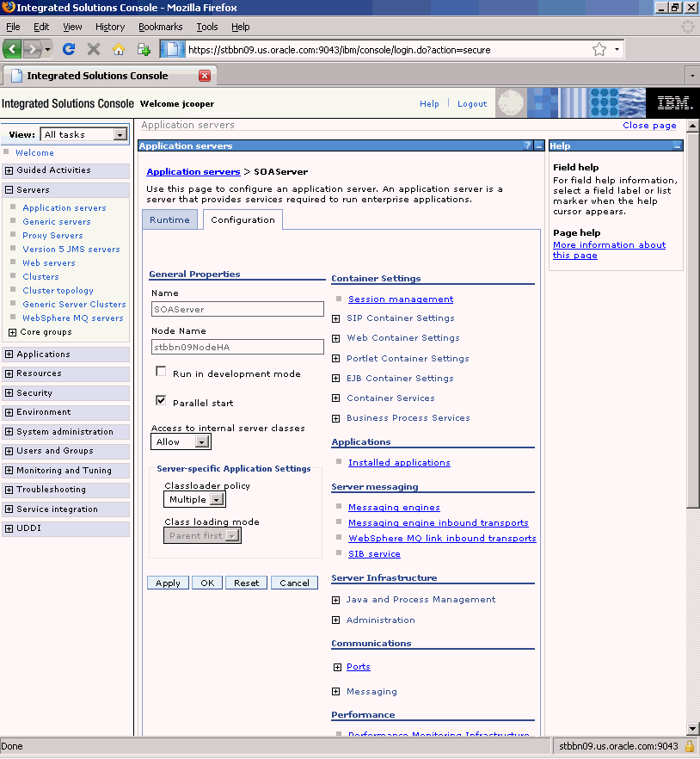Click the security padlock in status bar
The height and width of the screenshot is (759, 700).
[690, 746]
